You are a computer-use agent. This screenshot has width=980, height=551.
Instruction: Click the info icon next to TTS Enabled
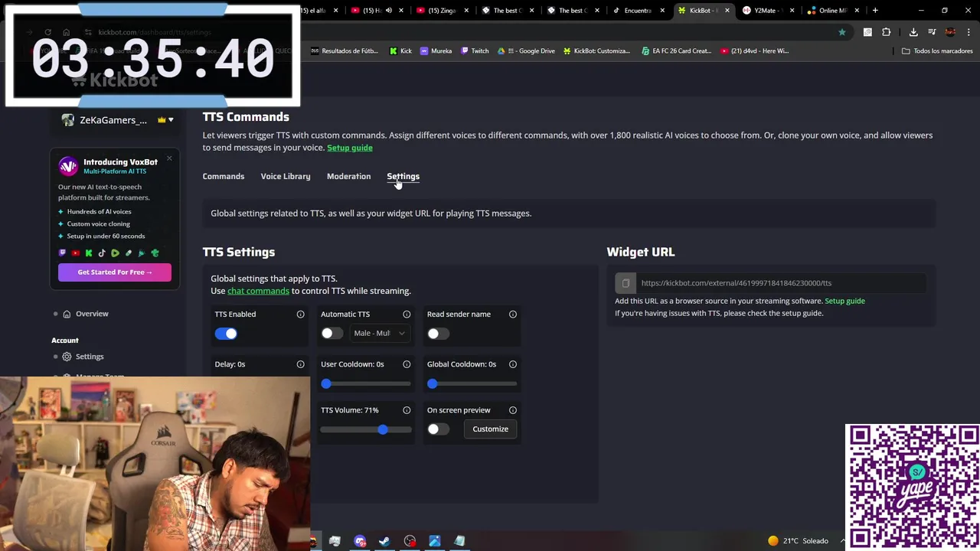tap(300, 315)
